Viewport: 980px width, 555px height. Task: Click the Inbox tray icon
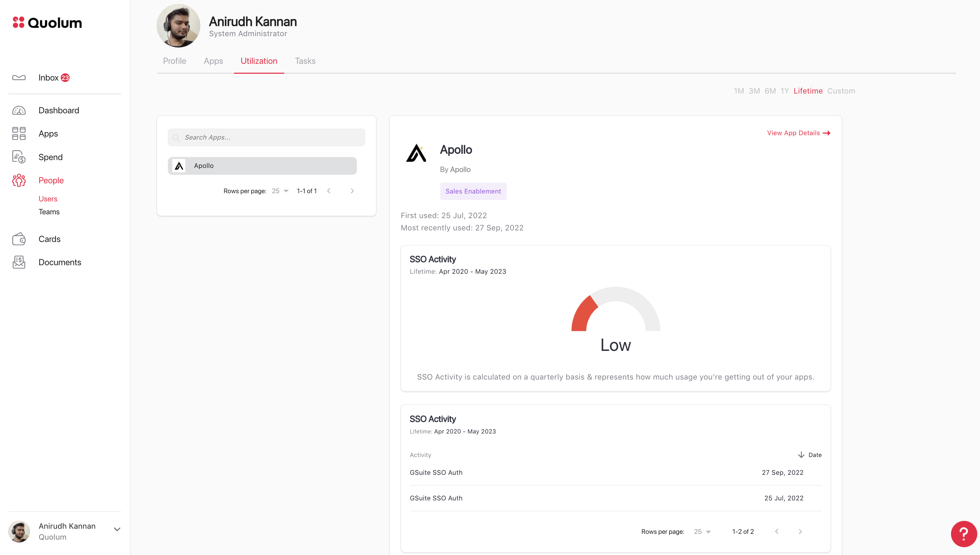(x=19, y=78)
